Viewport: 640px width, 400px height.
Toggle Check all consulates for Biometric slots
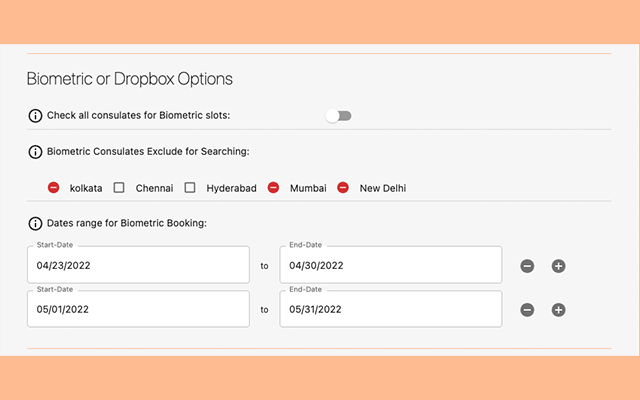tap(339, 116)
